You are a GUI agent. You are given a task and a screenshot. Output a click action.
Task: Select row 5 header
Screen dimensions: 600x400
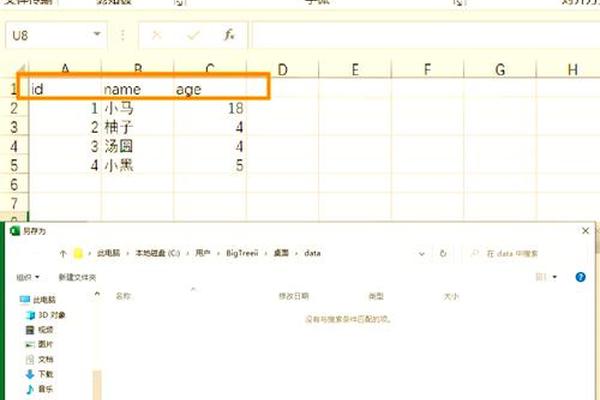pyautogui.click(x=14, y=165)
